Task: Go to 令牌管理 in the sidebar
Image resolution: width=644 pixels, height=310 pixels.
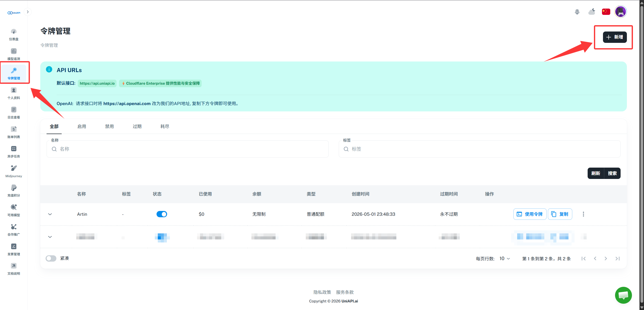Action: (14, 74)
